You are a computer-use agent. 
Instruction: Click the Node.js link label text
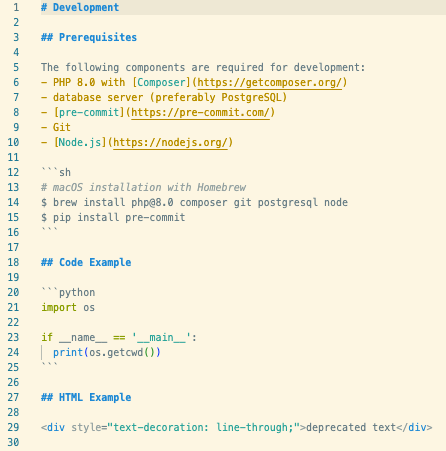coord(80,142)
